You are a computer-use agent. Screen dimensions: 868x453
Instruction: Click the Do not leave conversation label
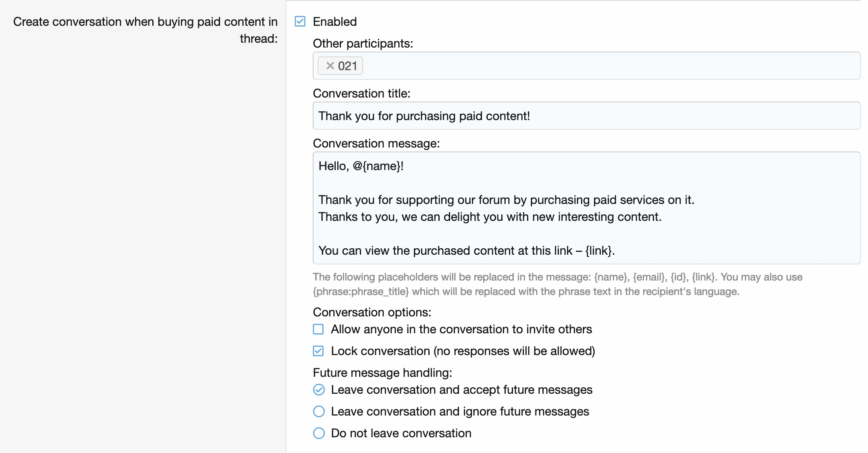401,433
